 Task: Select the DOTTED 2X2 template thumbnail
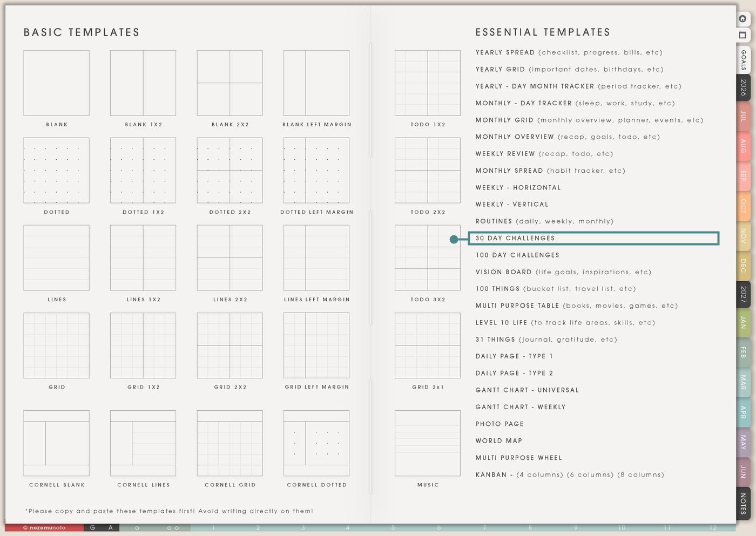click(x=230, y=171)
